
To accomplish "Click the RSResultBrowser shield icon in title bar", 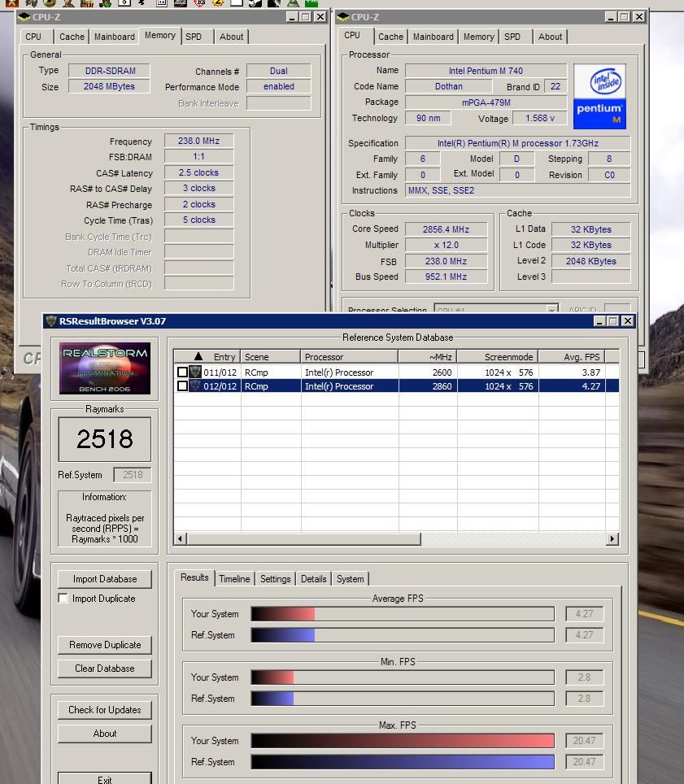I will [x=51, y=321].
